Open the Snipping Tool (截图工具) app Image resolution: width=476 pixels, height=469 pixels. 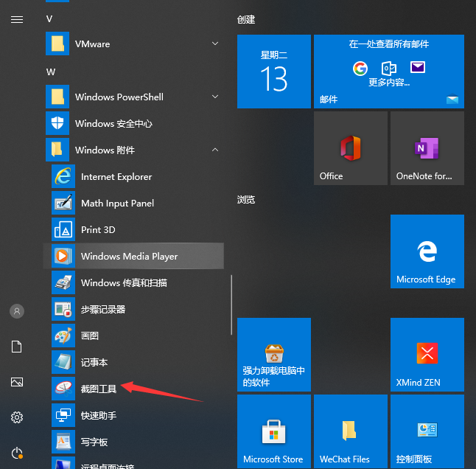99,389
